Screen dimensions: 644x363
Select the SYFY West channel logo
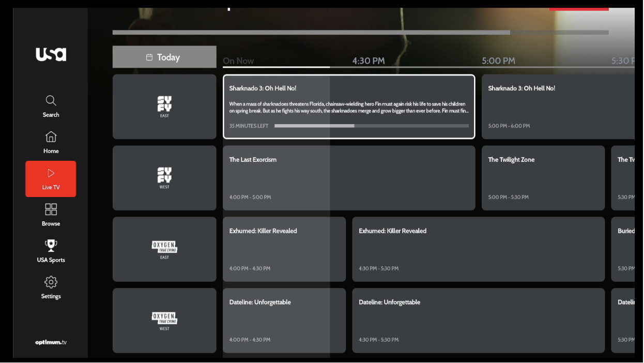click(164, 178)
